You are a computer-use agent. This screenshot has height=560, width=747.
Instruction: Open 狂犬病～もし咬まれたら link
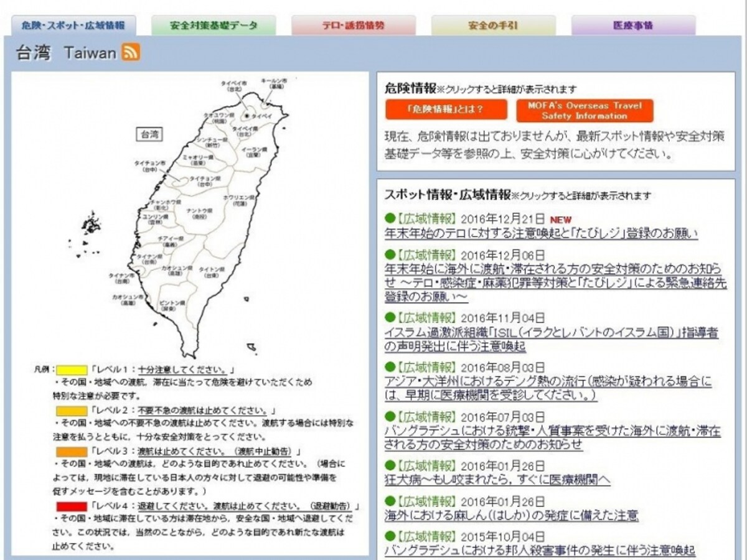497,480
